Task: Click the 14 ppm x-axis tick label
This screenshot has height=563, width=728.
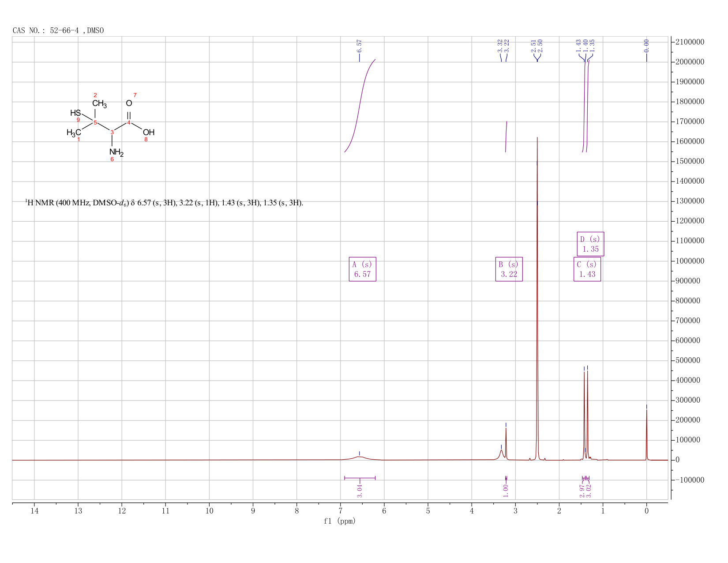Action: 34,511
